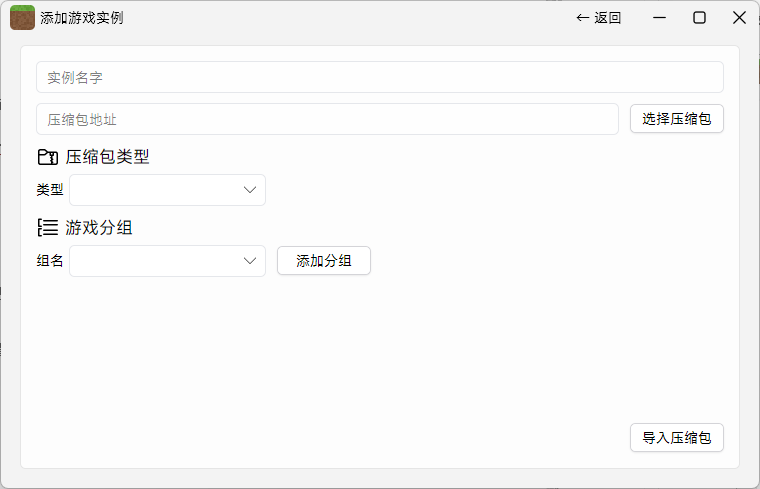
Task: Go back with the 返回 arrow button
Action: 599,17
